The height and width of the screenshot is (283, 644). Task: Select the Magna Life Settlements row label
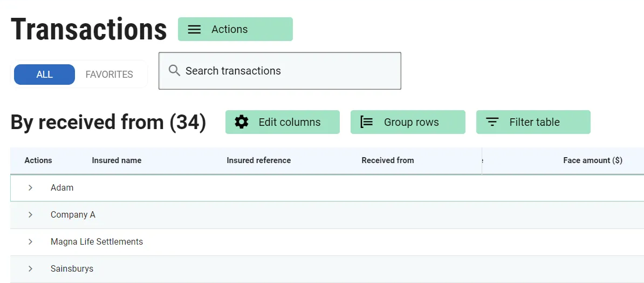click(97, 242)
